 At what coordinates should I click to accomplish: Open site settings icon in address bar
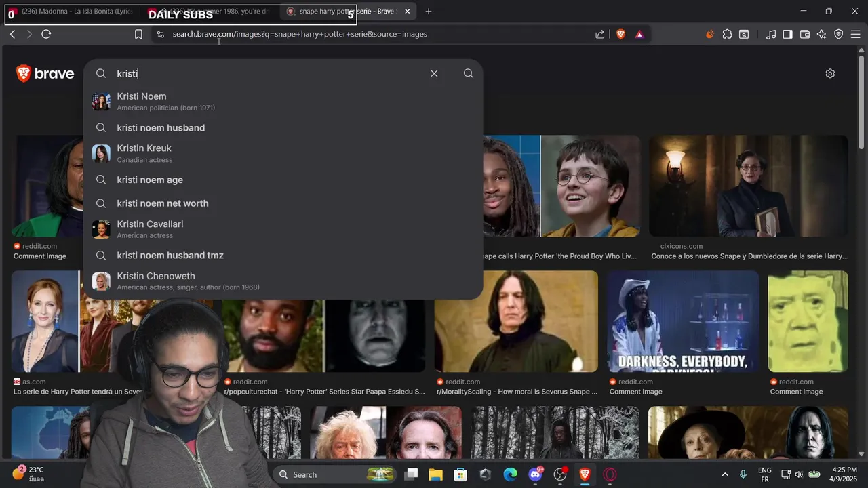pos(160,34)
